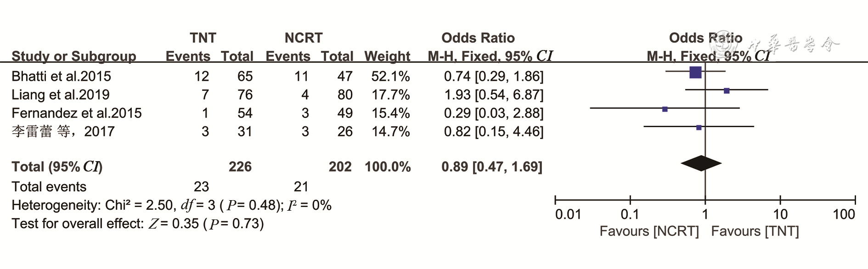Click the Bhatti et al.2015 large blue square
The height and width of the screenshot is (269, 868).
tap(695, 72)
